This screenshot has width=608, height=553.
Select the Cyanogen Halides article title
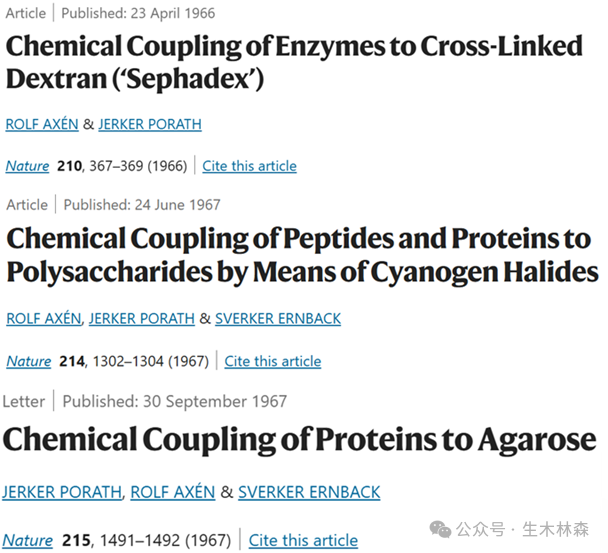pyautogui.click(x=302, y=255)
